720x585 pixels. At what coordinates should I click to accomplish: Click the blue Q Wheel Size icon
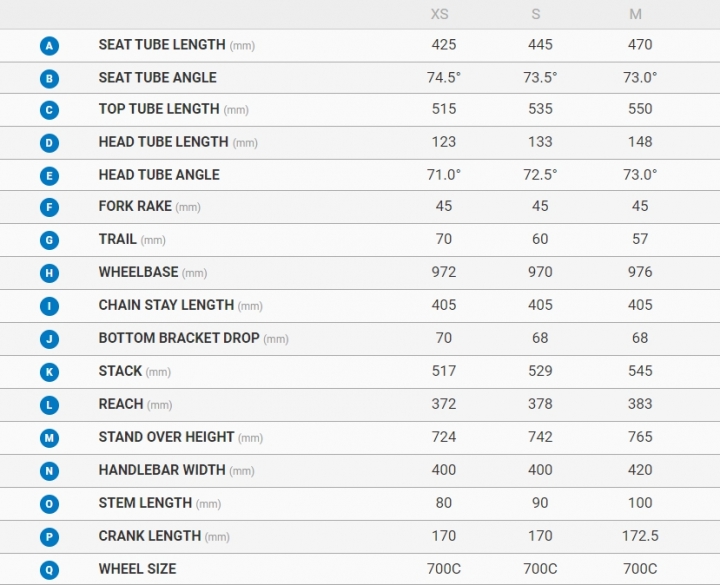(49, 570)
